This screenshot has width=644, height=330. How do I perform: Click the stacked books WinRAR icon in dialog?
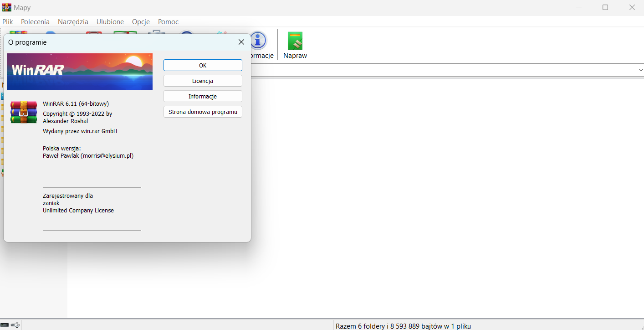[24, 112]
